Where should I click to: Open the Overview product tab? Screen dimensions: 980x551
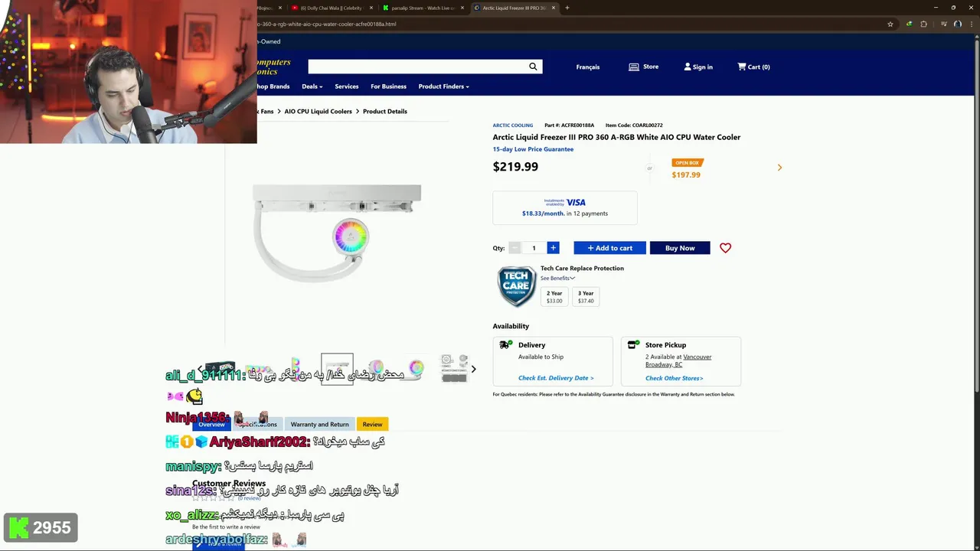coord(212,424)
